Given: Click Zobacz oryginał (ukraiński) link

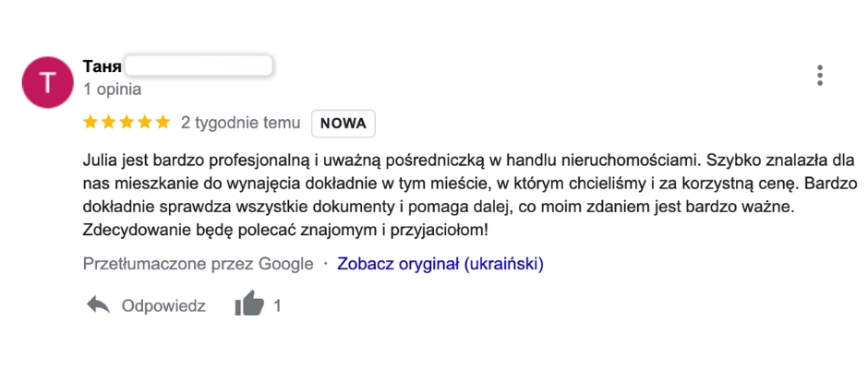Looking at the screenshot, I should point(440,264).
